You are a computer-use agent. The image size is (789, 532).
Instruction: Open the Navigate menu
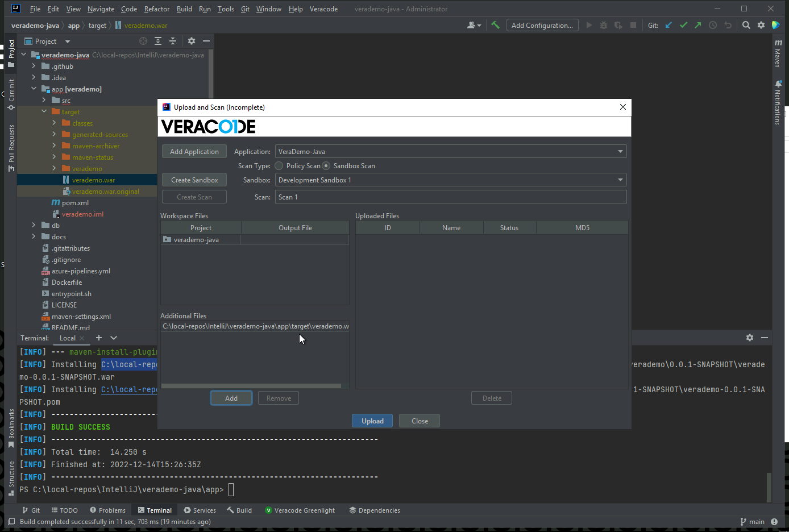(x=101, y=9)
